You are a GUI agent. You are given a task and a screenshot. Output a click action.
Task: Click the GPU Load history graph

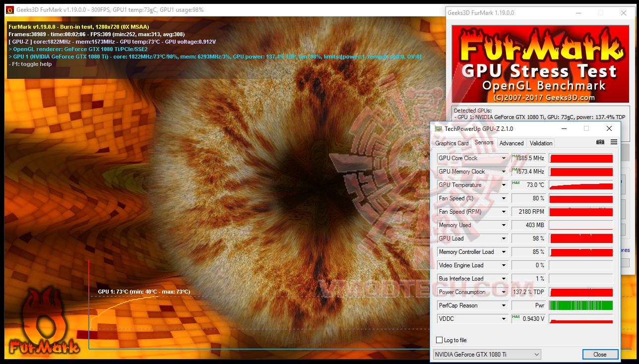[x=581, y=239]
